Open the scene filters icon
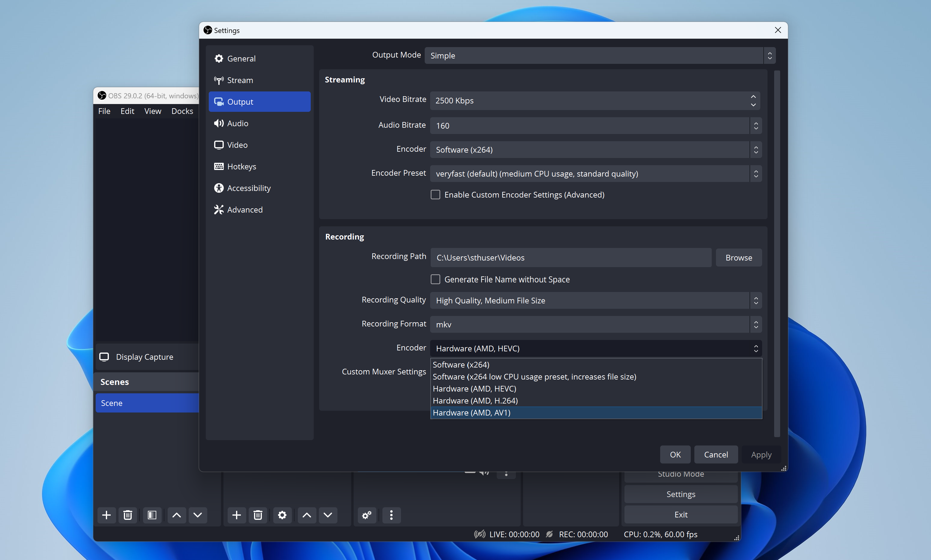This screenshot has height=560, width=931. (x=152, y=515)
